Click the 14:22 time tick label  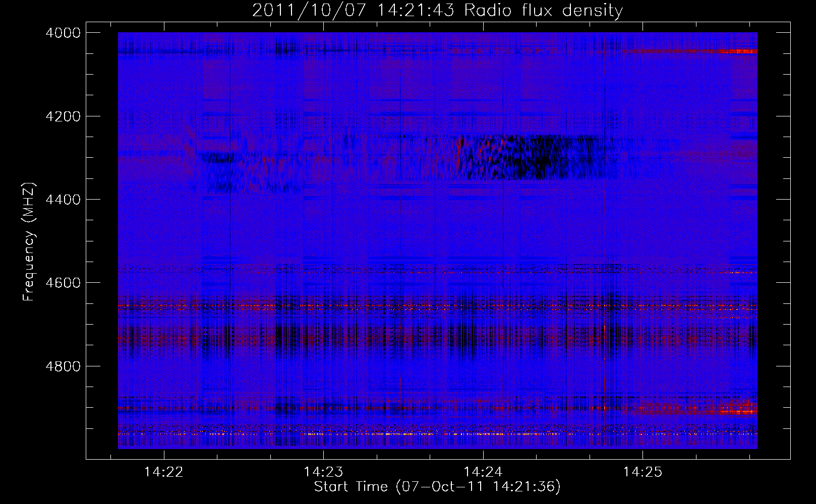pyautogui.click(x=163, y=472)
